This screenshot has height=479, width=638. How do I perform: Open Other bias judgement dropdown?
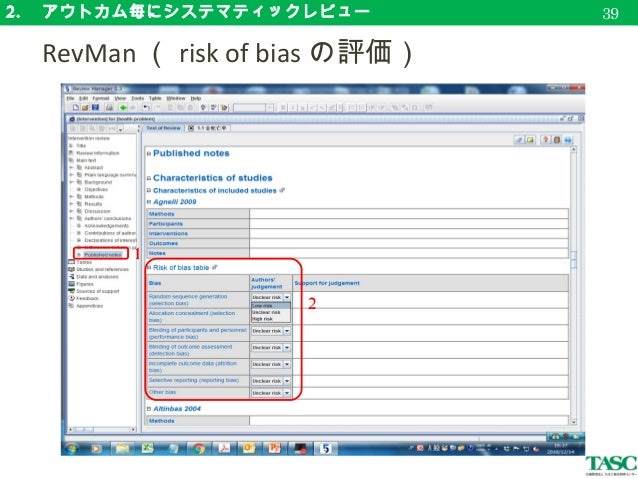[287, 393]
